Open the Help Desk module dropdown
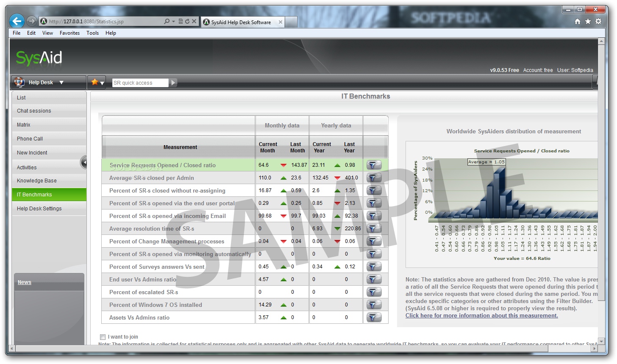This screenshot has width=617, height=364. pos(61,82)
